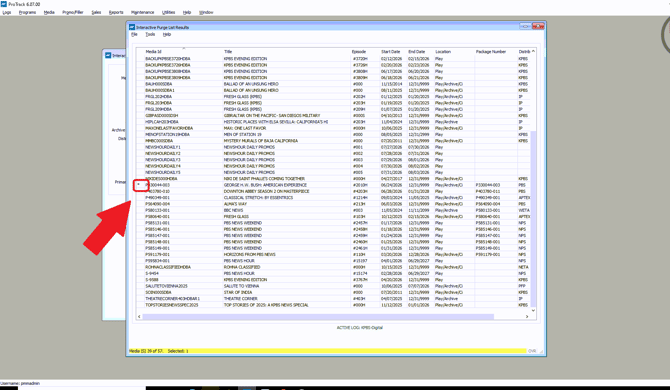Select HISTORIC PLACES WITH ELSA SEVILLA row
This screenshot has height=390, width=670.
pyautogui.click(x=333, y=122)
